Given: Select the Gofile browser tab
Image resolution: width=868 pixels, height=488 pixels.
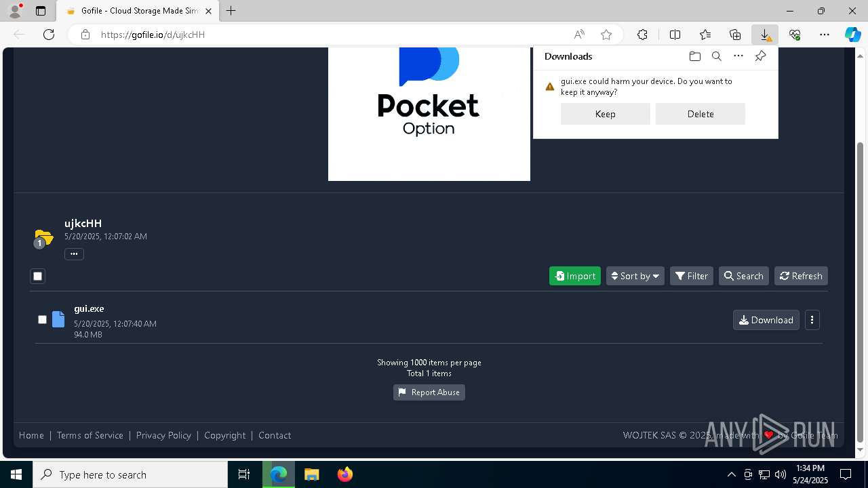Looking at the screenshot, I should tap(139, 11).
